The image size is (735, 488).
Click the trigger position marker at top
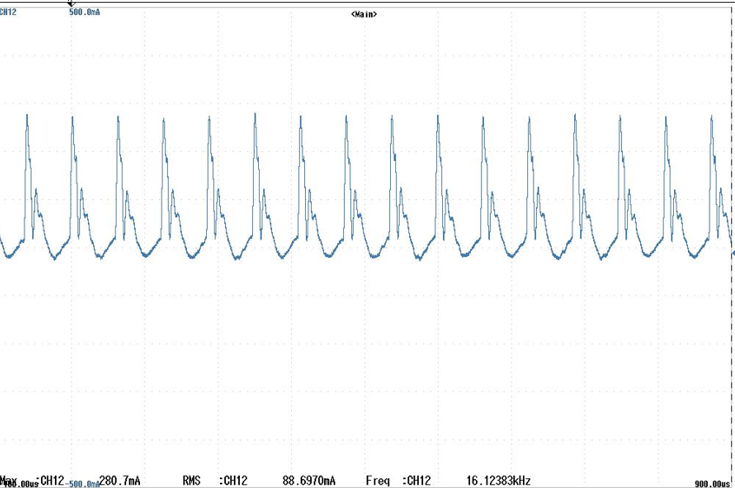[71, 4]
